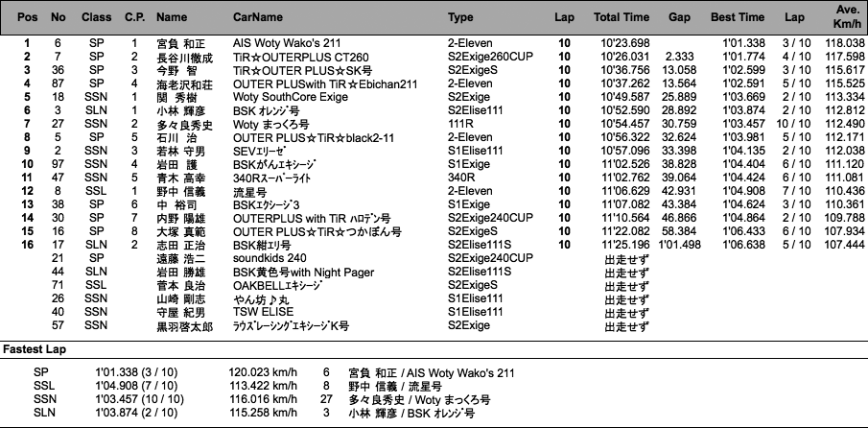This screenshot has height=428, width=868.
Task: Click the 'Pos' column header
Action: coord(28,17)
